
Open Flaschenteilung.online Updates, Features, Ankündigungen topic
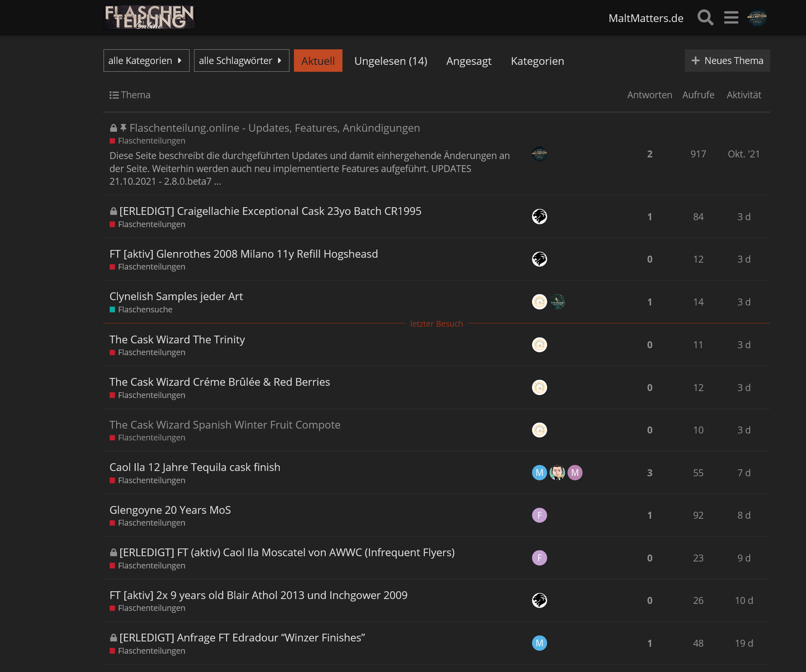274,128
